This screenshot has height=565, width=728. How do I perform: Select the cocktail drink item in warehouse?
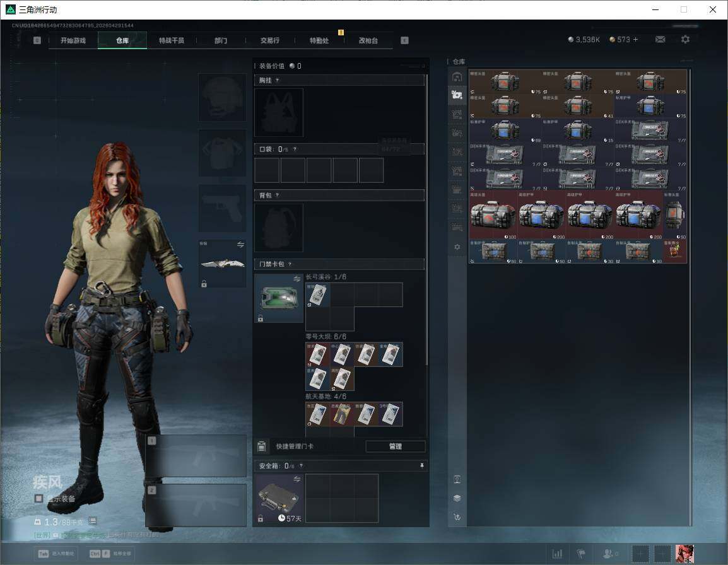(x=675, y=251)
